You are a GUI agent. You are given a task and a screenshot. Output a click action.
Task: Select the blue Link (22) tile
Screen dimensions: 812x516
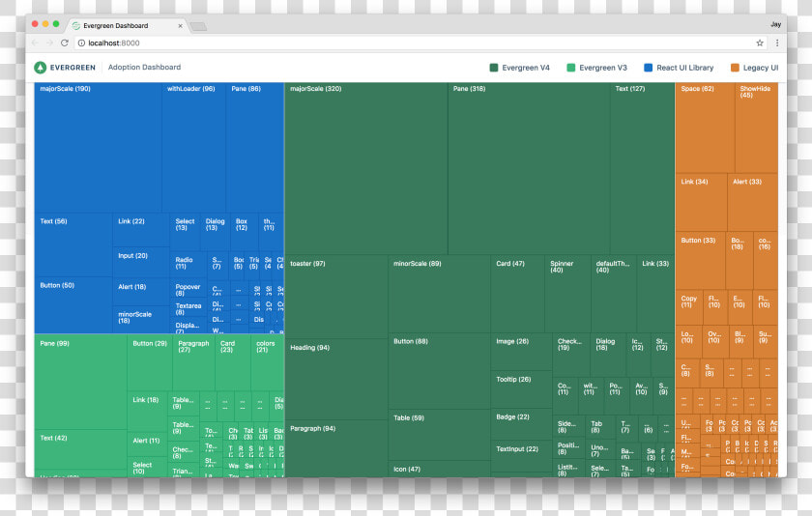(x=141, y=229)
